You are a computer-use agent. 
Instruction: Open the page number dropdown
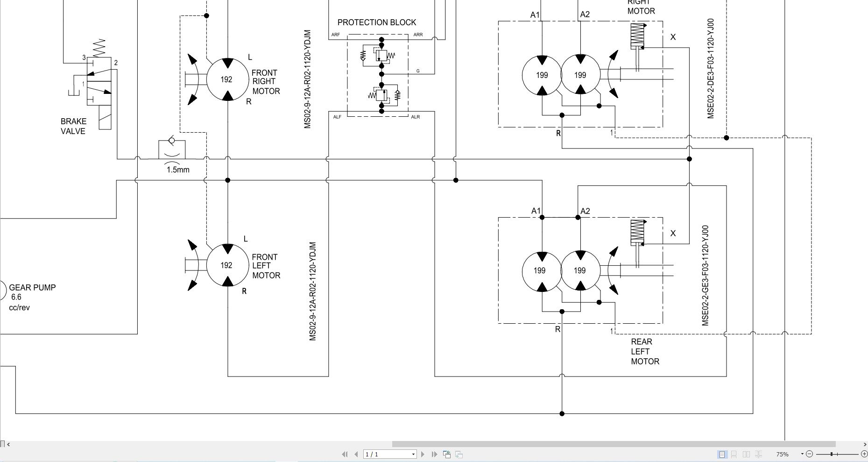click(413, 454)
